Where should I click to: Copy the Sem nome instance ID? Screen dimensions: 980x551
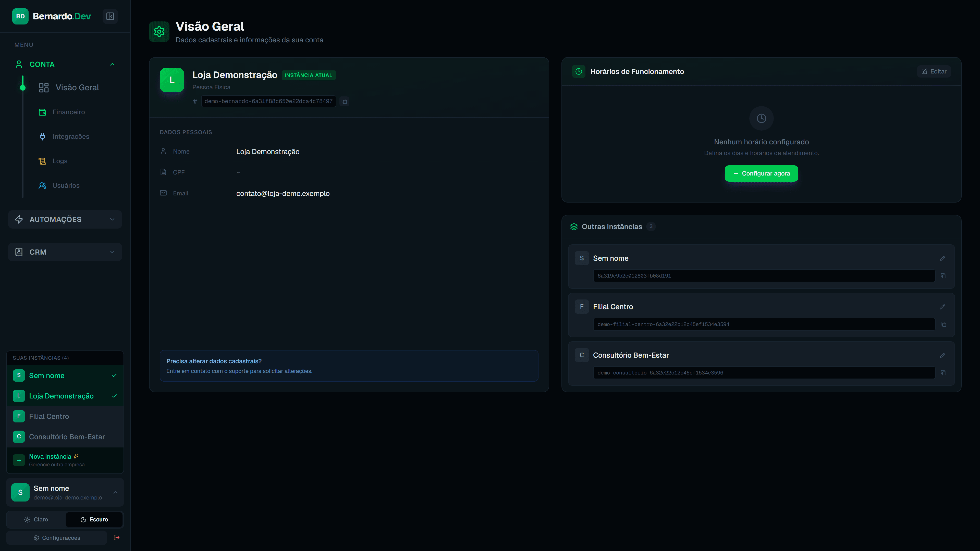coord(944,276)
